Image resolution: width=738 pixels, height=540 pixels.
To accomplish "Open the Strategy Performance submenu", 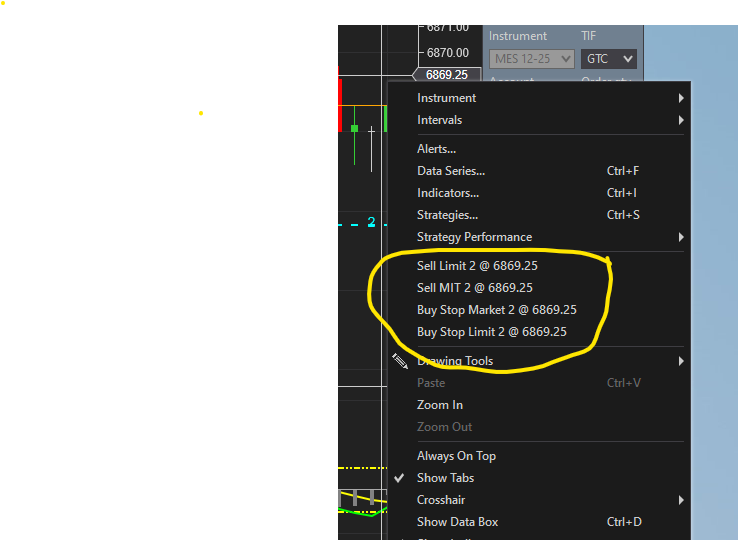I will point(474,237).
